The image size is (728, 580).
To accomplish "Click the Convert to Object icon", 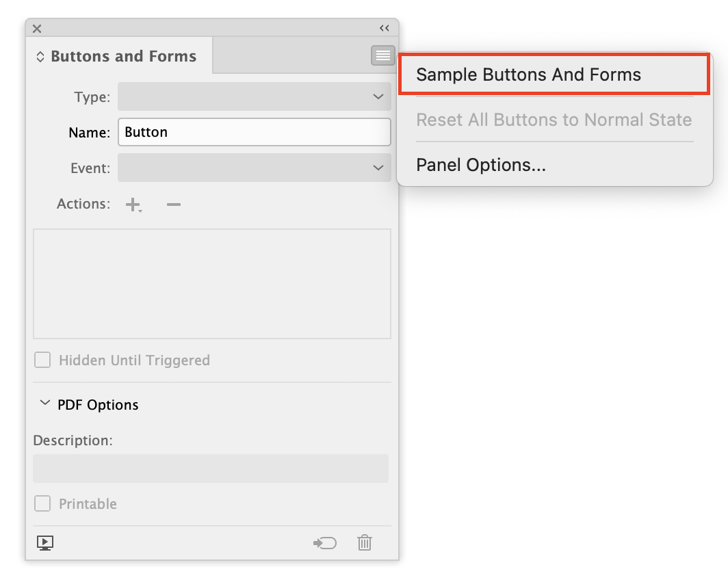I will coord(324,542).
